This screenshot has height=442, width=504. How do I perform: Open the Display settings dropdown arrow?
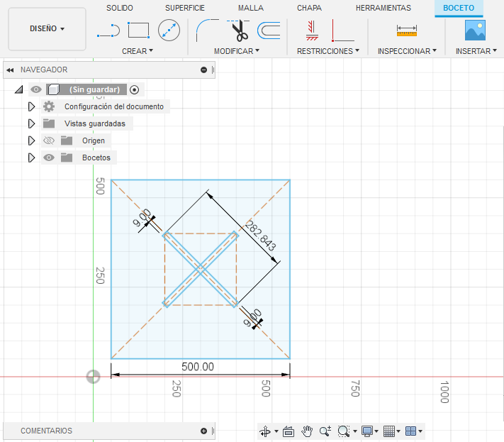point(376,431)
